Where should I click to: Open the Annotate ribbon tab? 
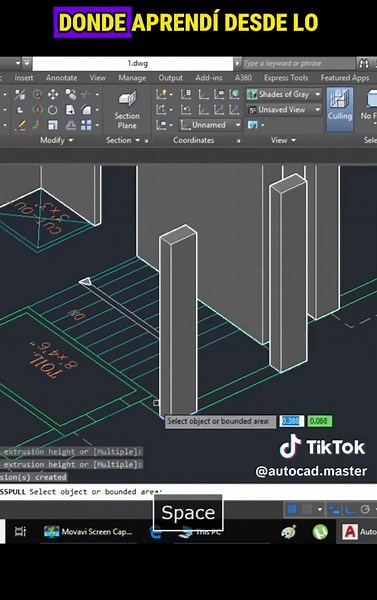click(x=61, y=78)
